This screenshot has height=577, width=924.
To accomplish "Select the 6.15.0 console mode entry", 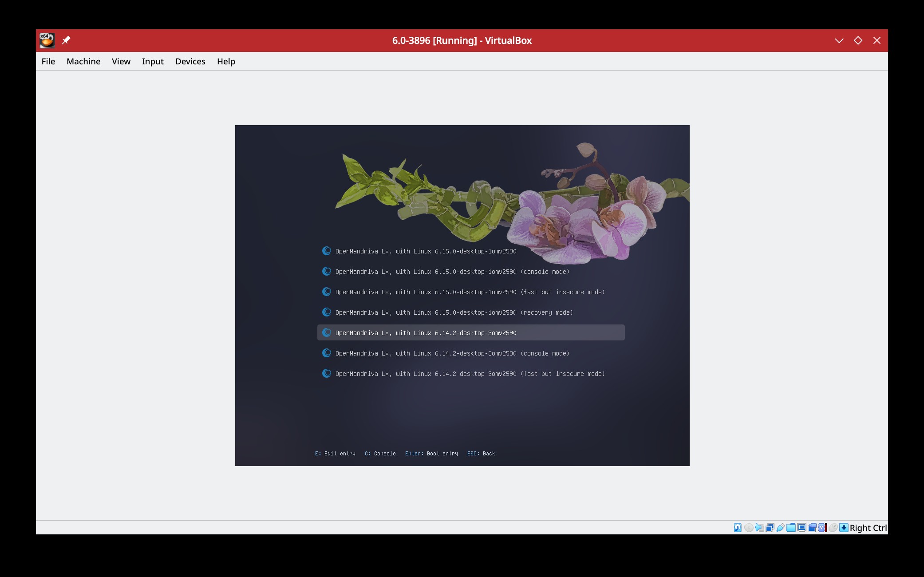I will tap(471, 272).
